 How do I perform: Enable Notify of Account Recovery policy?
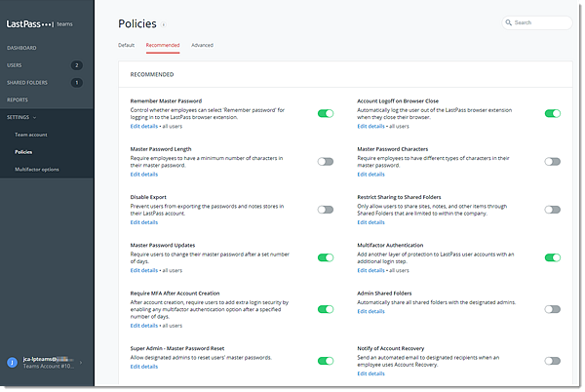pos(553,361)
